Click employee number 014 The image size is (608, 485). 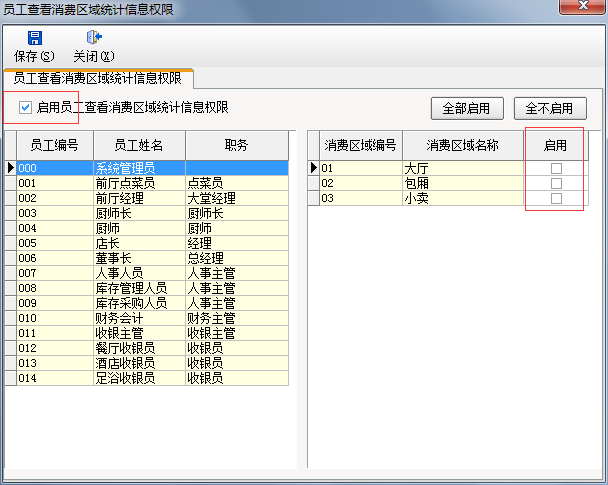click(x=55, y=378)
